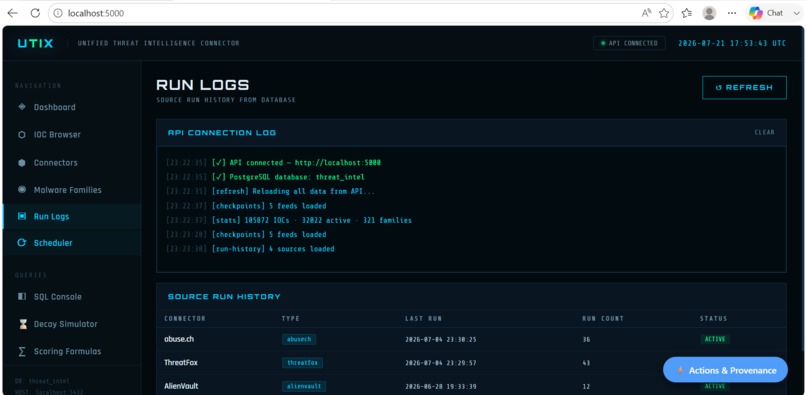The image size is (806, 395).
Task: Select the abuse.ch connector row name
Action: (x=179, y=339)
